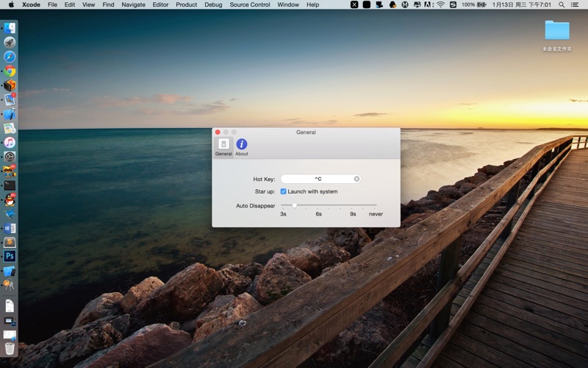Click the QQ bell icon in menu bar

(x=392, y=4)
